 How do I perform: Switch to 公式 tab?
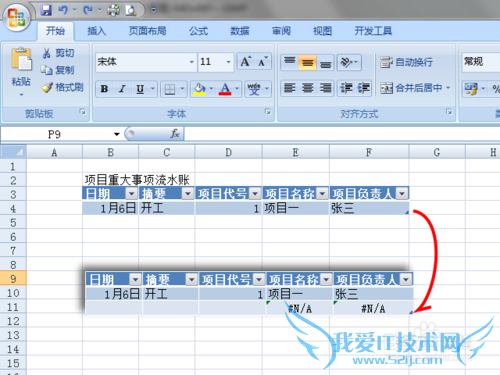click(x=198, y=31)
